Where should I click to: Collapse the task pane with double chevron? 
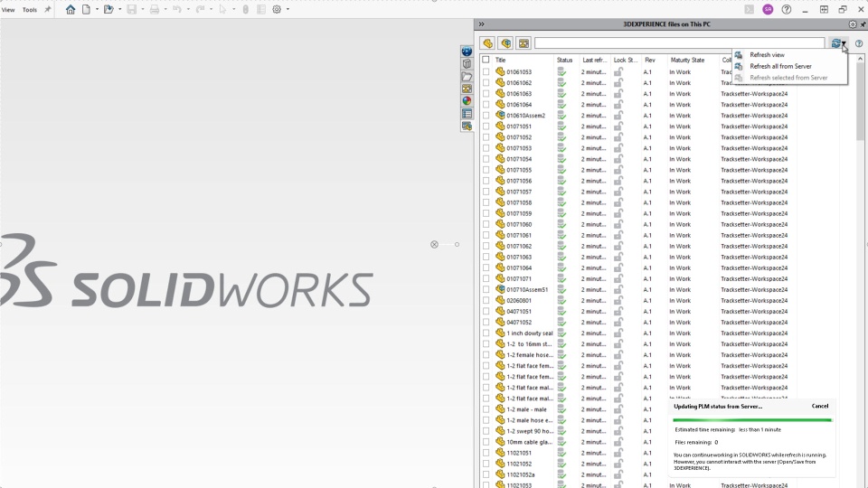click(482, 24)
